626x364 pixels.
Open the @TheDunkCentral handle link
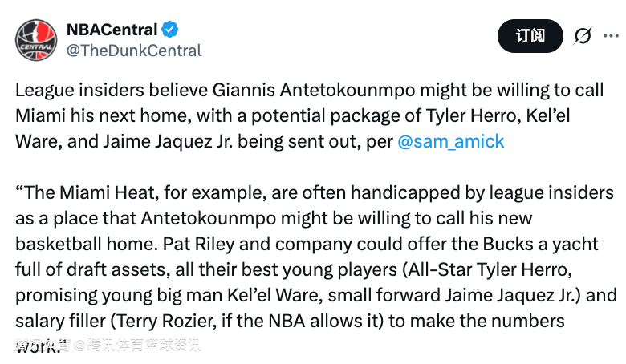click(133, 51)
